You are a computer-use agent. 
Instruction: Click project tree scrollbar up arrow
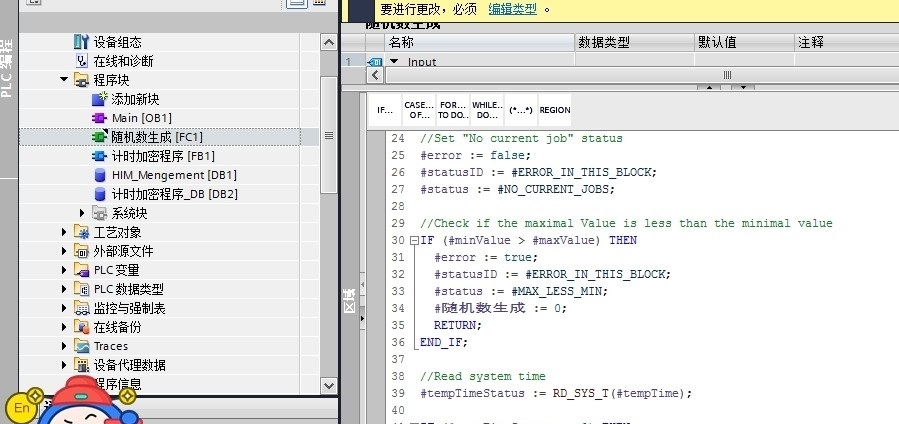[329, 42]
